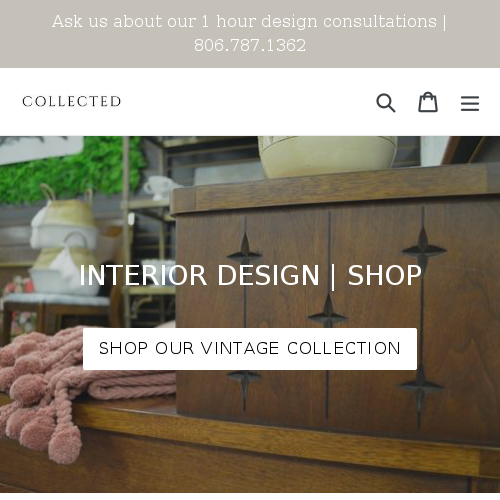Screen dimensions: 500x500
Task: Click the word SHOP in hero heading
Action: coord(385,275)
